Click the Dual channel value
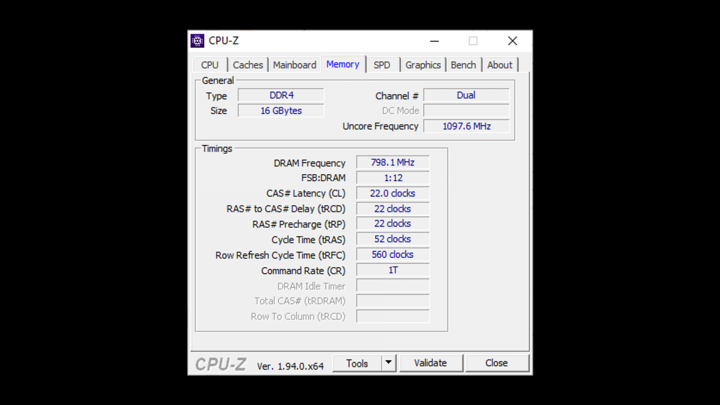This screenshot has width=720, height=405. [x=466, y=96]
